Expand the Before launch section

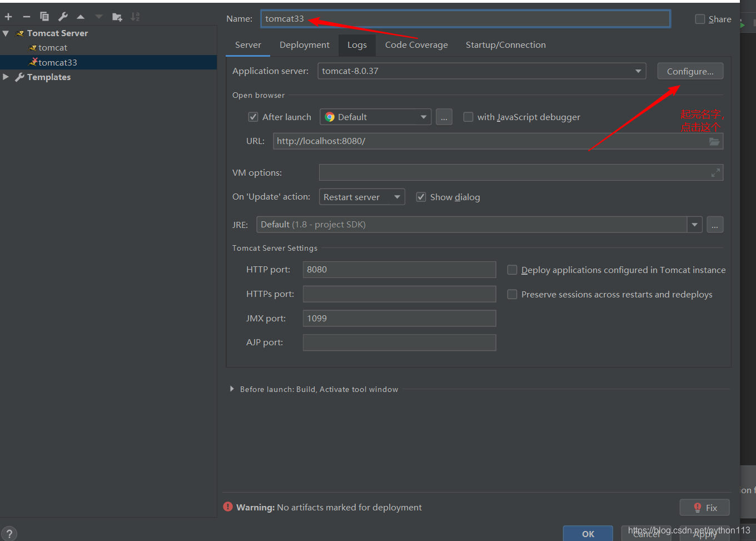pos(232,389)
